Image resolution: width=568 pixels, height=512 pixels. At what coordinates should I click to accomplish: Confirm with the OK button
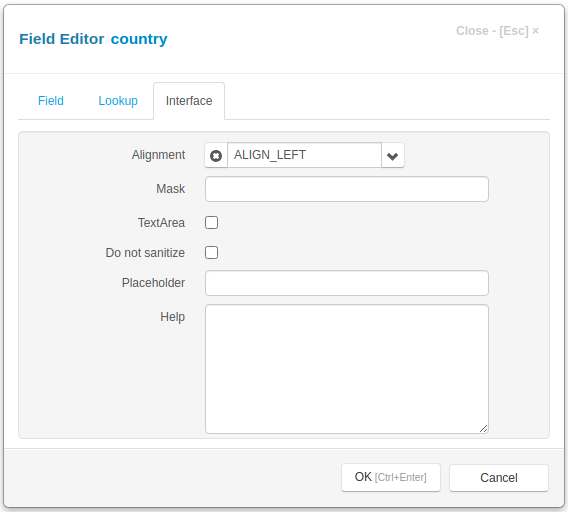pyautogui.click(x=391, y=478)
